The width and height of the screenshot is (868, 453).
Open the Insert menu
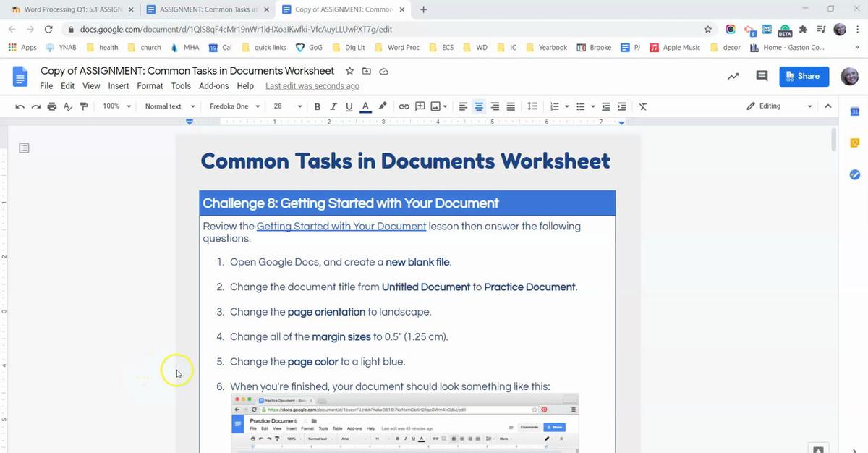119,86
